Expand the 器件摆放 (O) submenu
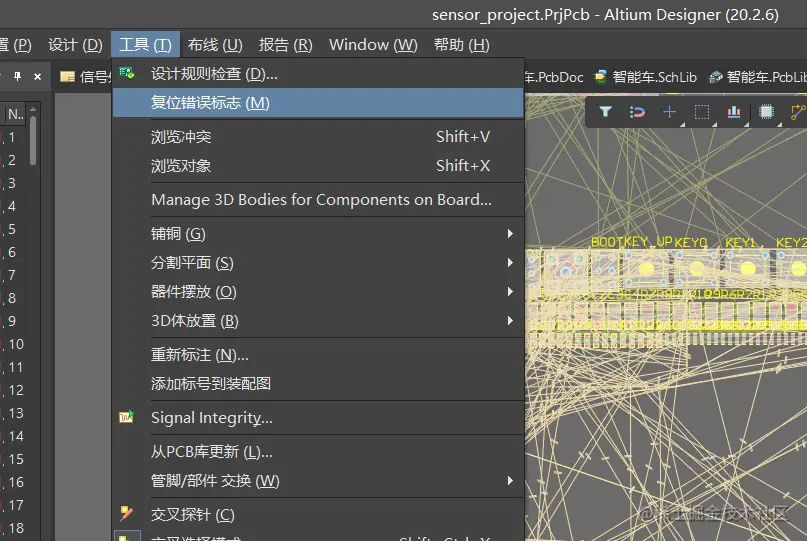 [318, 292]
